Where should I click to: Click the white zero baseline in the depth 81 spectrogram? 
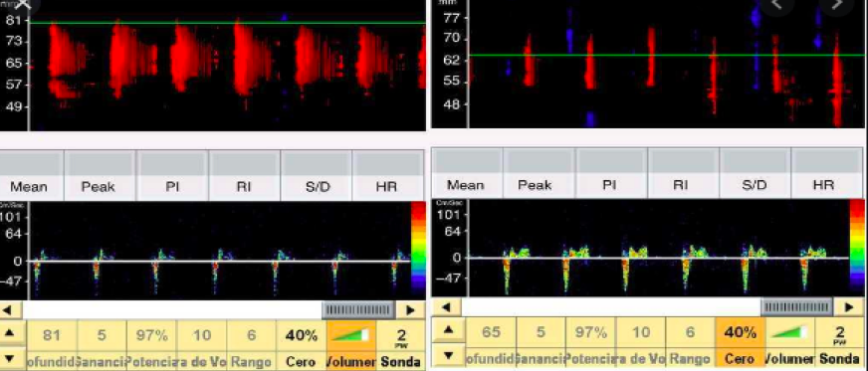(x=219, y=261)
